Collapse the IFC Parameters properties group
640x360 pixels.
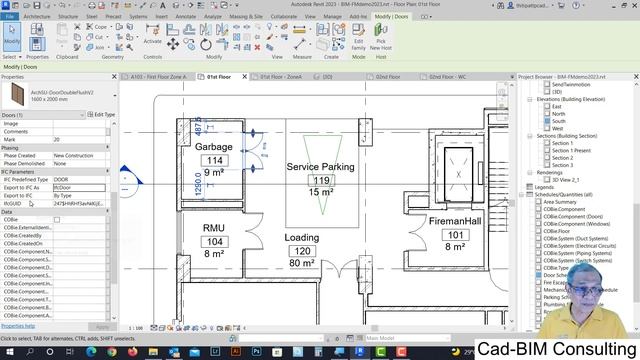coord(108,171)
